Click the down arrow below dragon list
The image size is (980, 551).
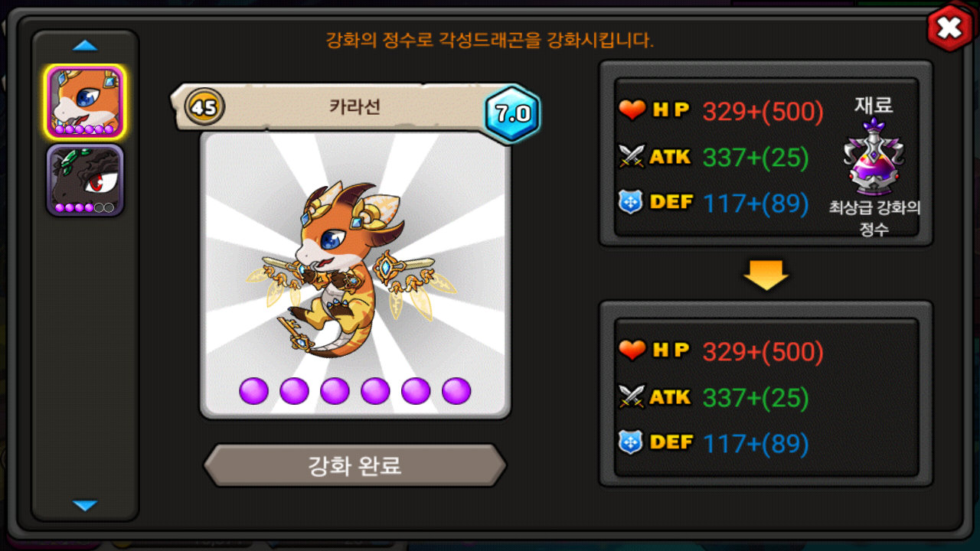click(x=85, y=505)
